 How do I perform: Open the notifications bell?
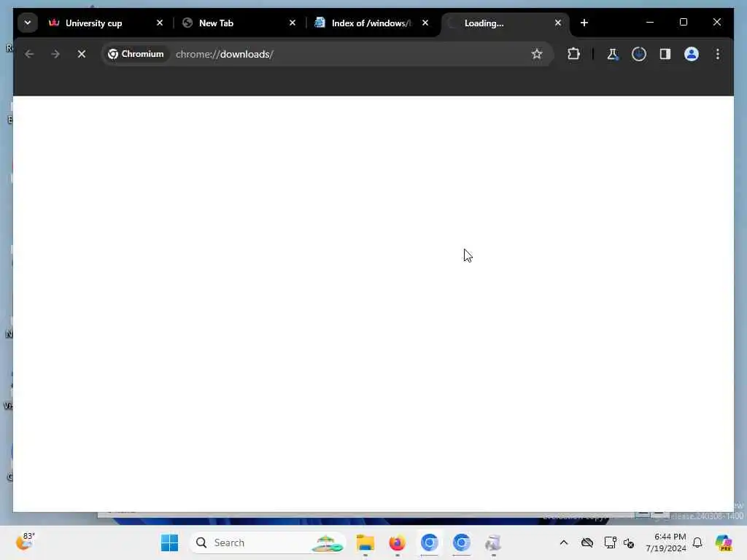[697, 542]
